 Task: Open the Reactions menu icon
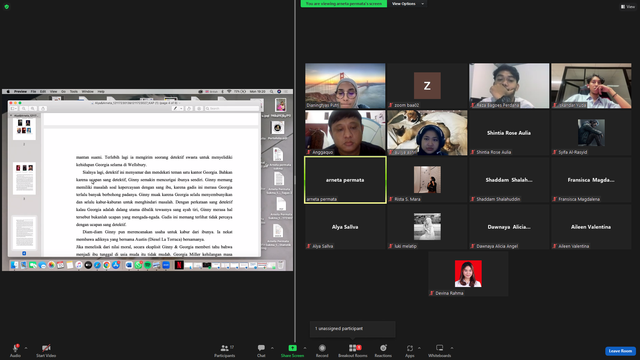[x=383, y=348]
